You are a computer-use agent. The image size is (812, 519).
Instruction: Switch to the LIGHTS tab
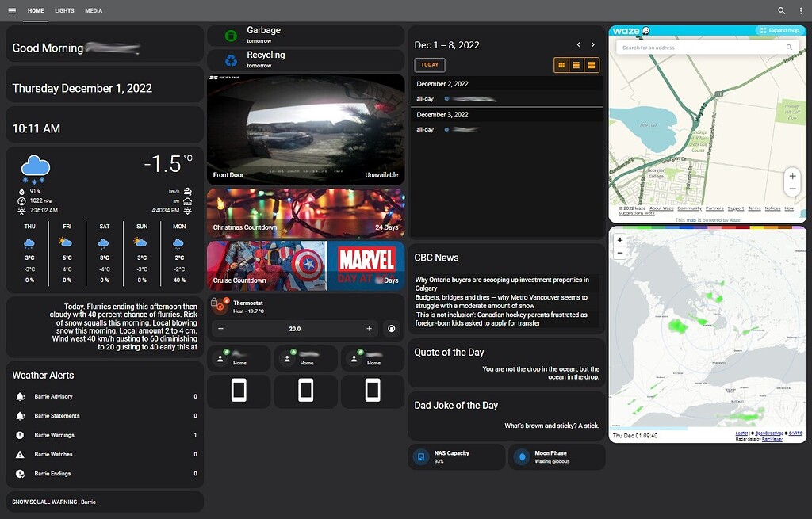point(64,10)
